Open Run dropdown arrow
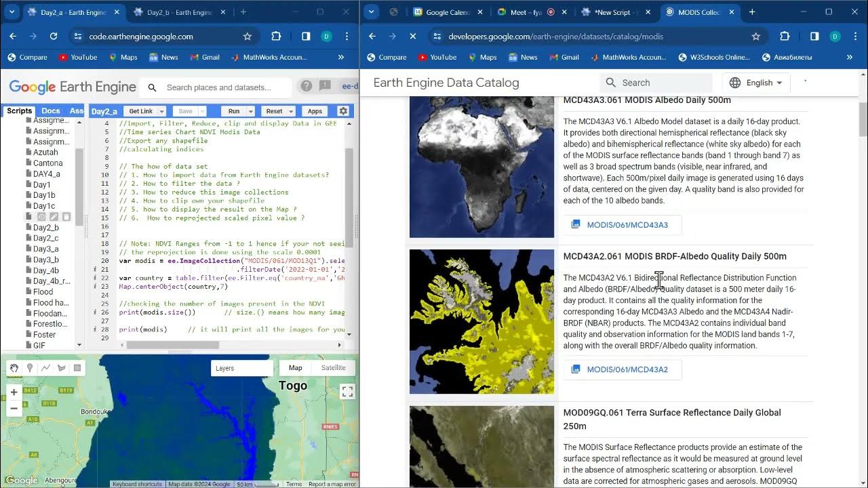868x488 pixels. coord(250,111)
